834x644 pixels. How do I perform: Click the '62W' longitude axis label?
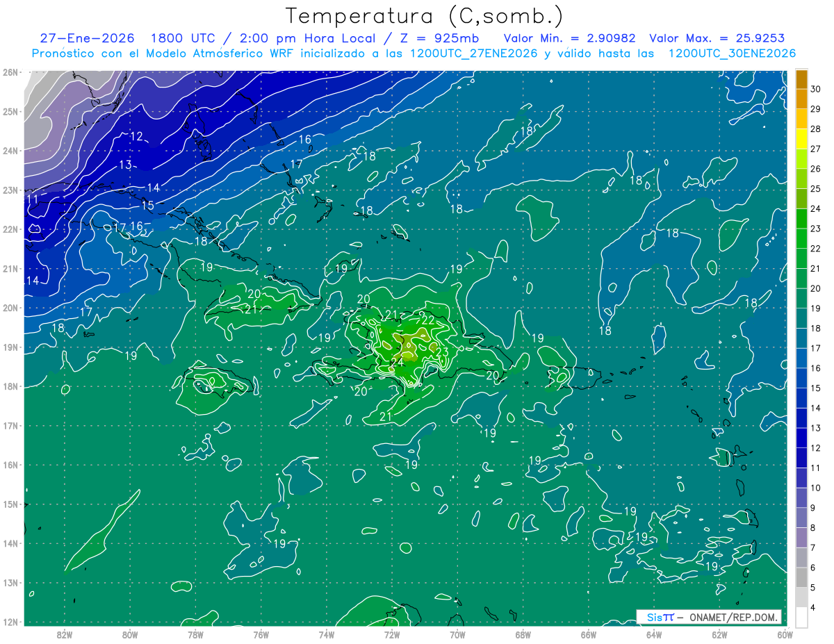[719, 635]
